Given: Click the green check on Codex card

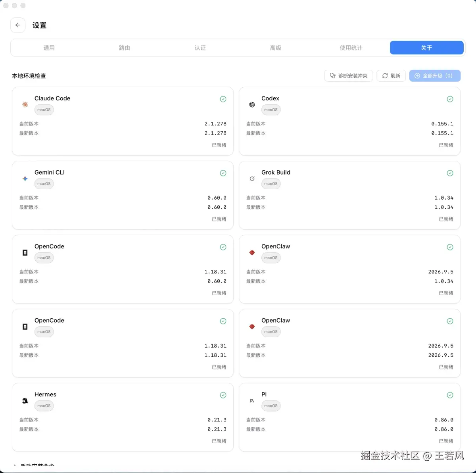Looking at the screenshot, I should (x=450, y=99).
